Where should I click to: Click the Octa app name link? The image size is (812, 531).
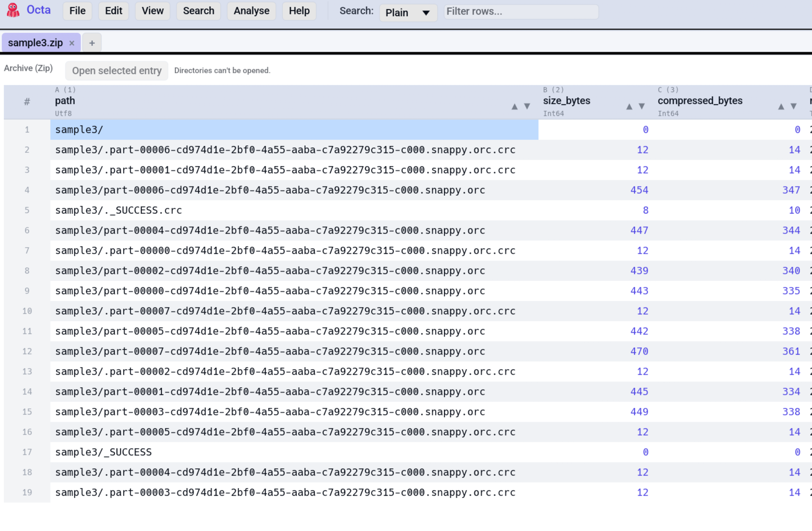(38, 10)
